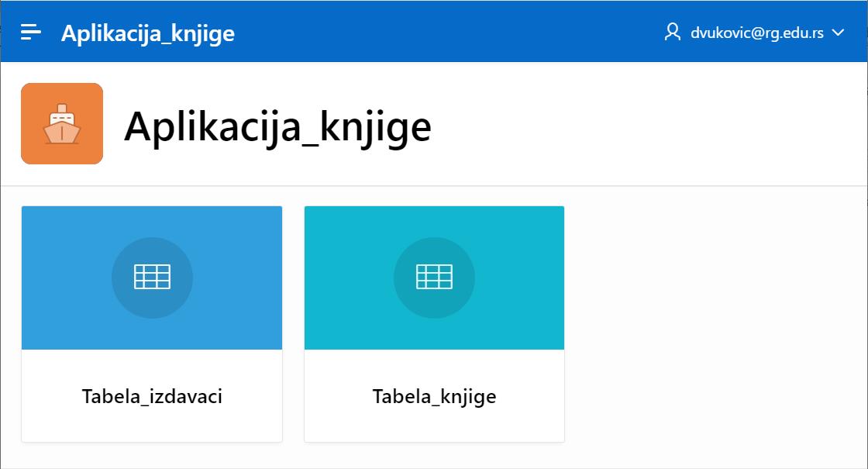The image size is (868, 469).
Task: Click the Aplikacija_knjige title in the top bar
Action: 148,33
